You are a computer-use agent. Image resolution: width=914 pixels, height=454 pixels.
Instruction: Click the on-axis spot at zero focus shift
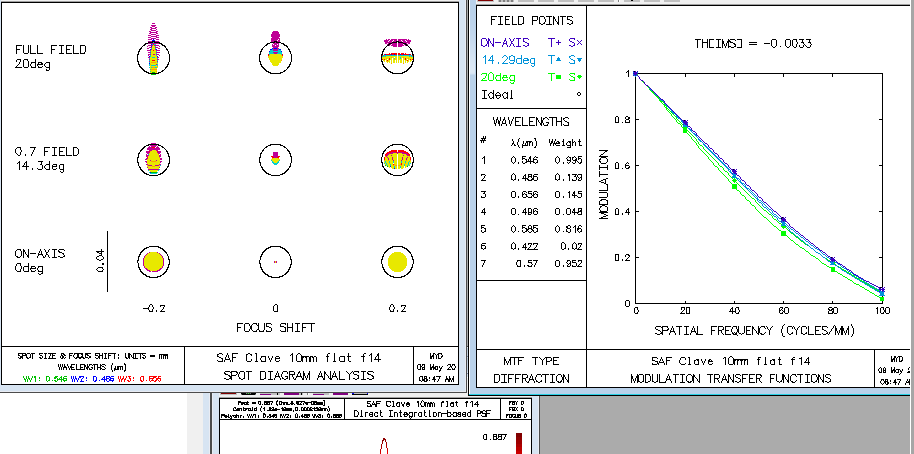275,262
